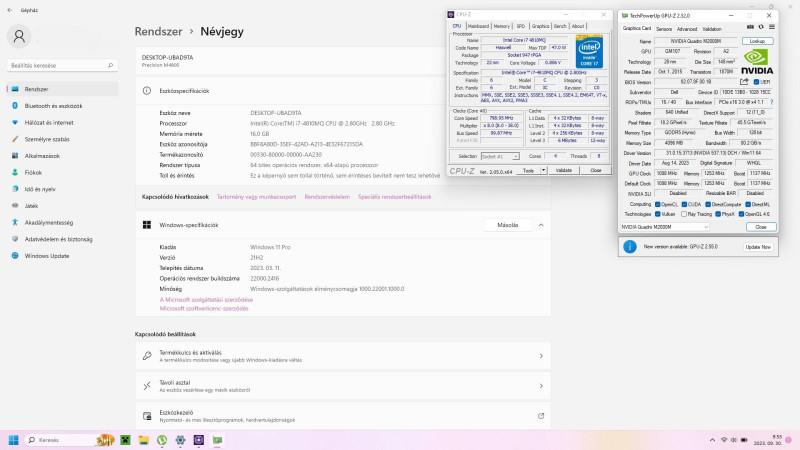Screen dimensions: 800x450
Task: Click the Rendszer breadcrumb heading
Action: (158, 31)
